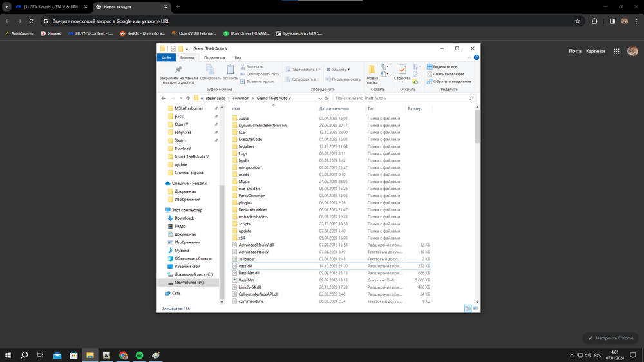Open the Chrome extensions puzzle icon
This screenshot has height=362, width=644.
pos(594,21)
